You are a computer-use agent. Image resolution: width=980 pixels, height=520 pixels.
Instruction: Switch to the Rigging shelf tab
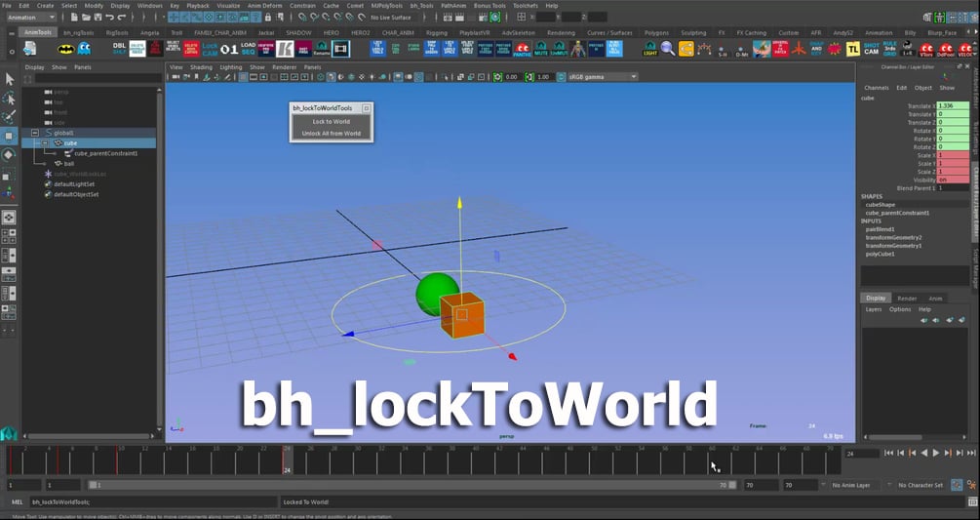[x=436, y=32]
